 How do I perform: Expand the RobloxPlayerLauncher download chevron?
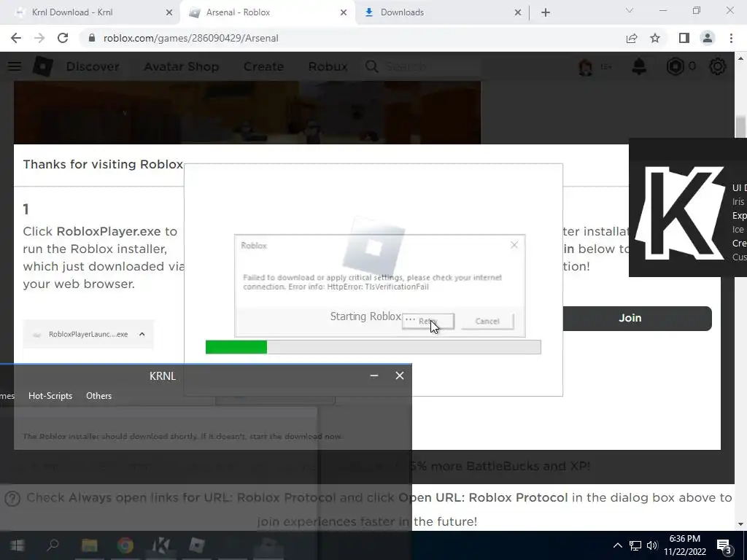[142, 334]
